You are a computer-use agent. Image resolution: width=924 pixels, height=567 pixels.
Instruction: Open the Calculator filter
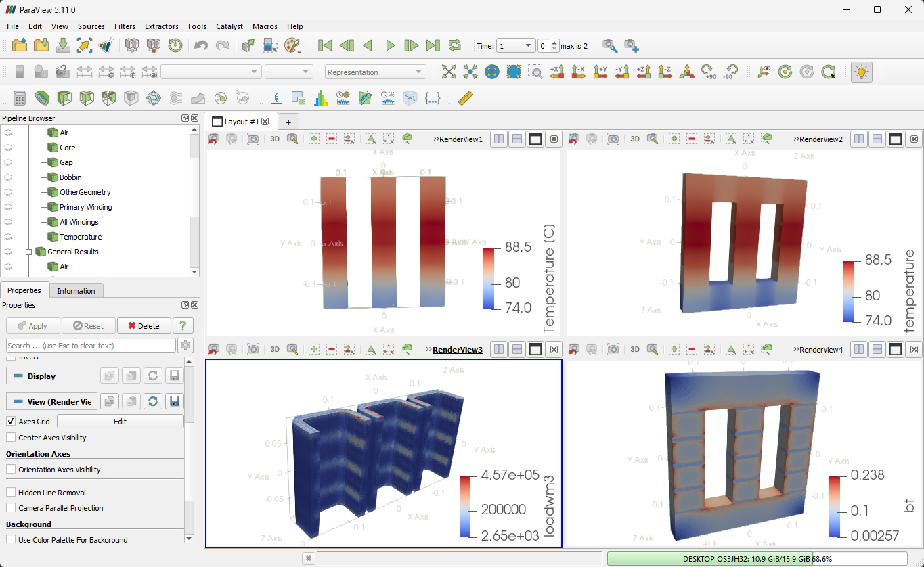click(20, 98)
